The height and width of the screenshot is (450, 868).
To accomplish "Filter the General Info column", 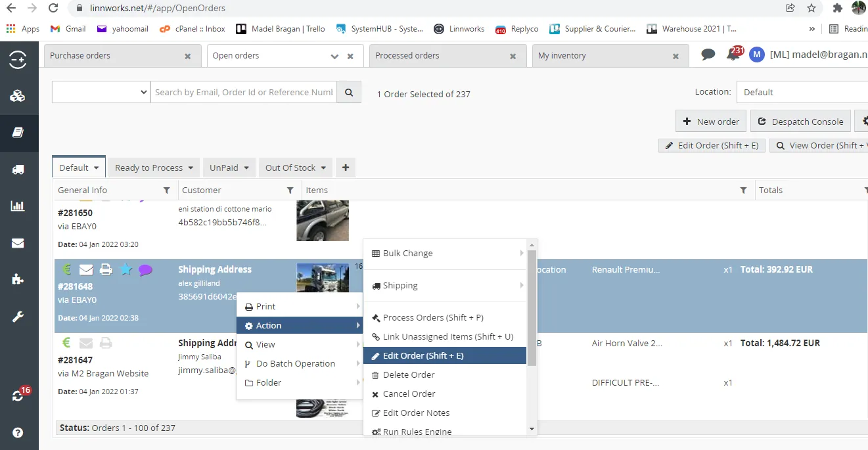I will [x=167, y=191].
